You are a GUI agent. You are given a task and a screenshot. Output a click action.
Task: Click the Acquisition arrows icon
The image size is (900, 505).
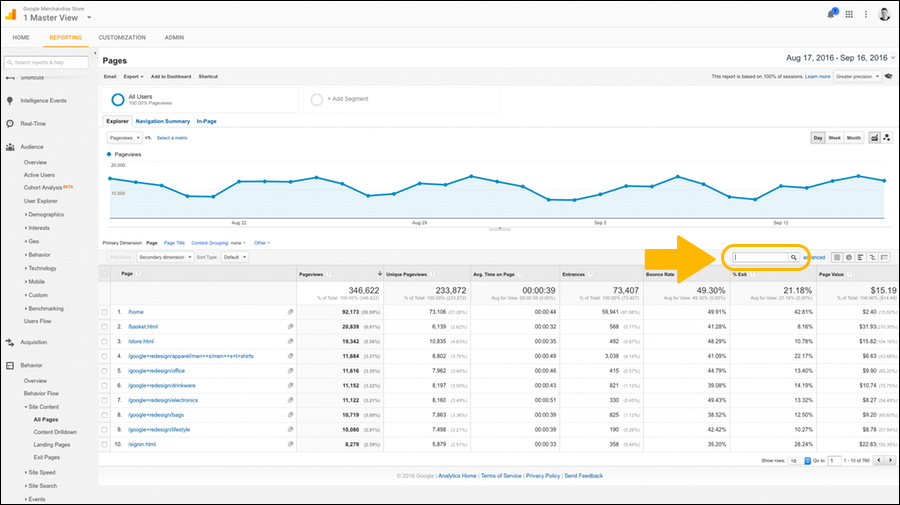[x=10, y=342]
